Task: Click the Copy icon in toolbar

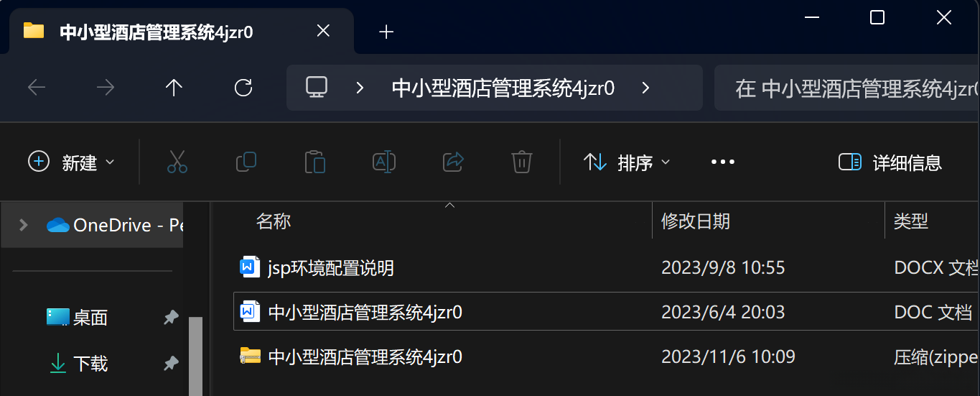Action: click(246, 162)
